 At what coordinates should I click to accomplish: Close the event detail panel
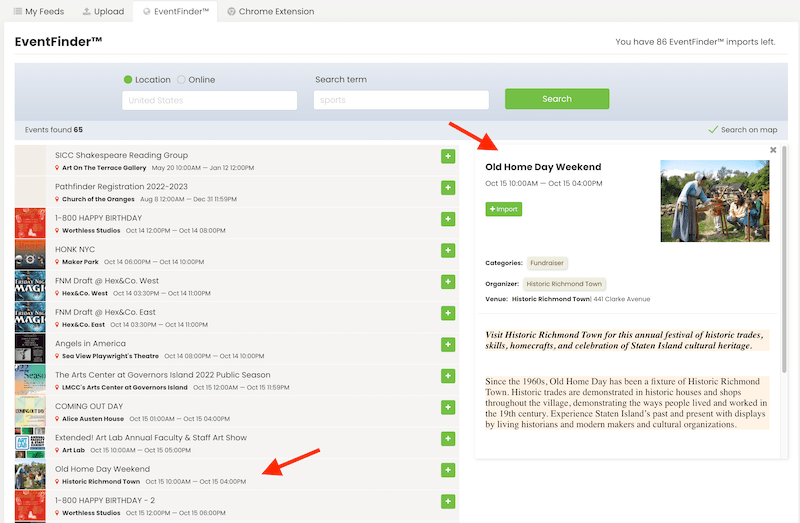773,150
